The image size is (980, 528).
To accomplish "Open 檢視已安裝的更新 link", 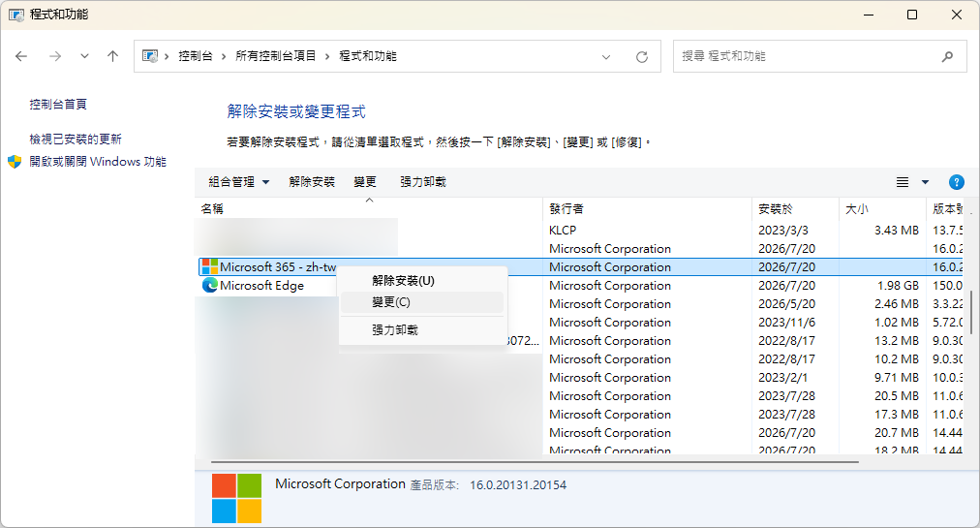I will [76, 139].
